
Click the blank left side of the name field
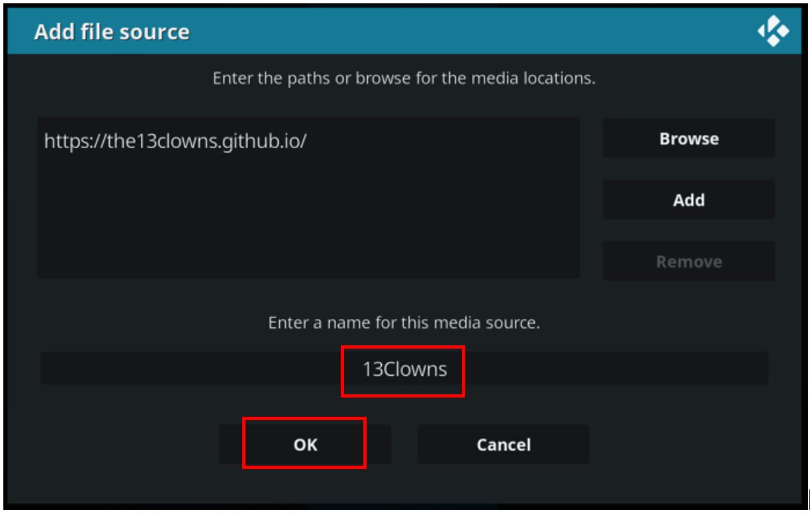click(x=191, y=368)
